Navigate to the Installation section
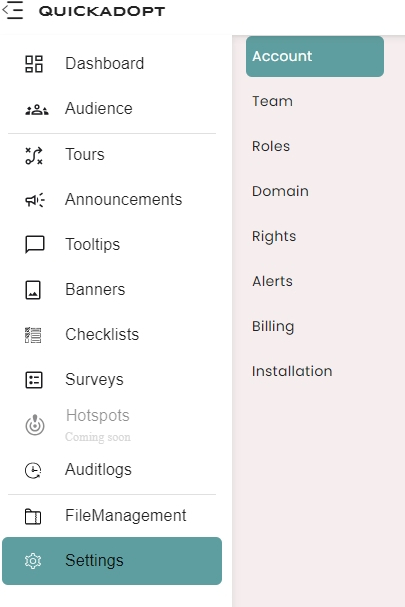Viewport: 405px width, 607px height. (292, 371)
